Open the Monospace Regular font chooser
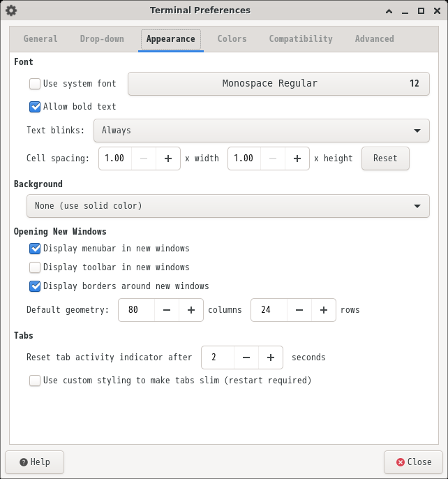 pyautogui.click(x=278, y=84)
